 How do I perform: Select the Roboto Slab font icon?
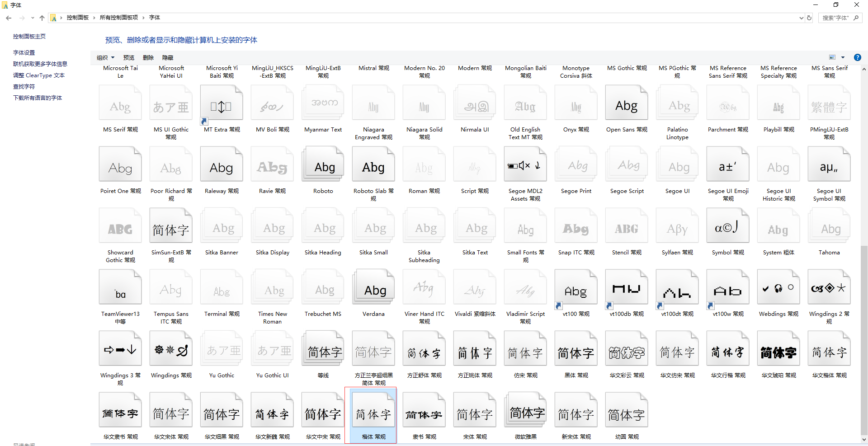[x=373, y=164]
